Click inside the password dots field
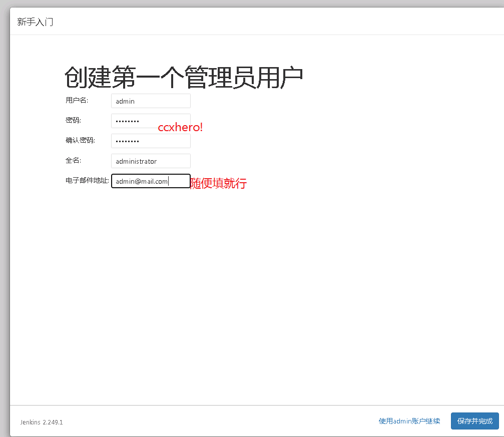Viewport: 504px width, 437px height. click(150, 121)
